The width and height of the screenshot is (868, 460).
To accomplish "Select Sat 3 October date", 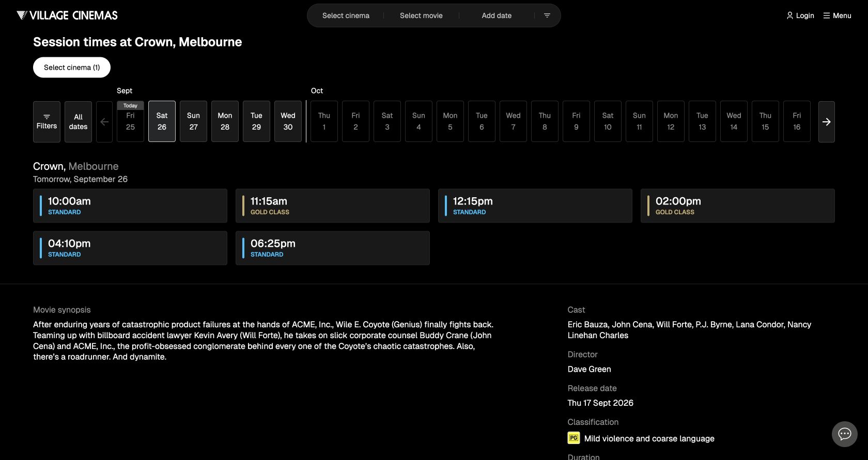I will tap(387, 121).
